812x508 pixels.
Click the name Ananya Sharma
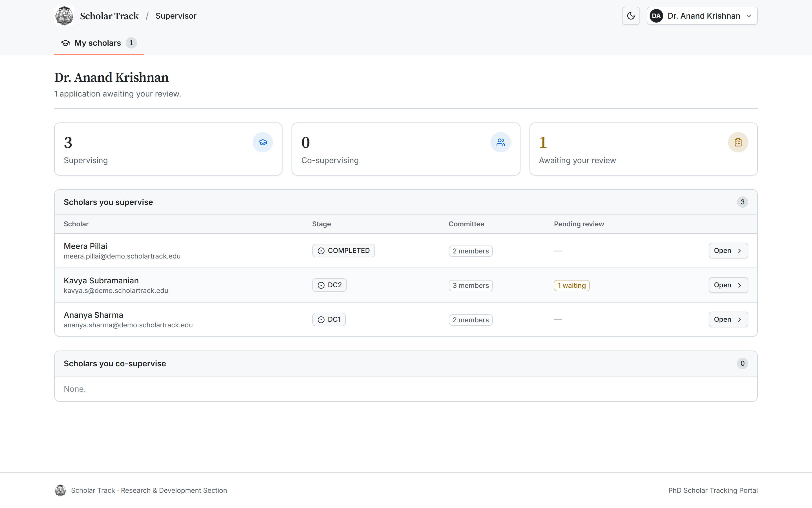[93, 315]
